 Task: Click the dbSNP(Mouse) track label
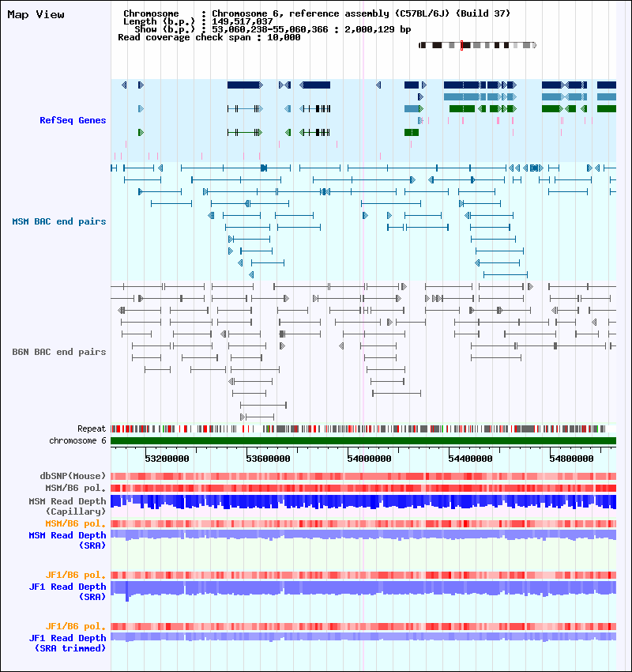click(x=73, y=476)
